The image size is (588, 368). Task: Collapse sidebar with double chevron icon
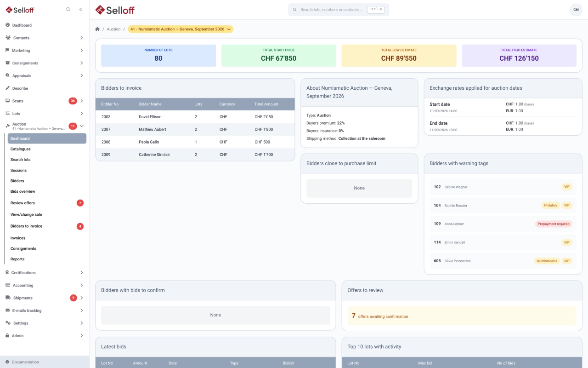pos(81,9)
